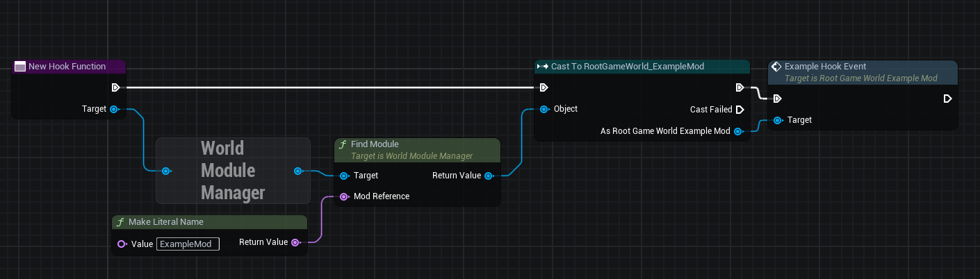
Task: Click As Root Game World Example Mod pin
Action: coord(737,131)
